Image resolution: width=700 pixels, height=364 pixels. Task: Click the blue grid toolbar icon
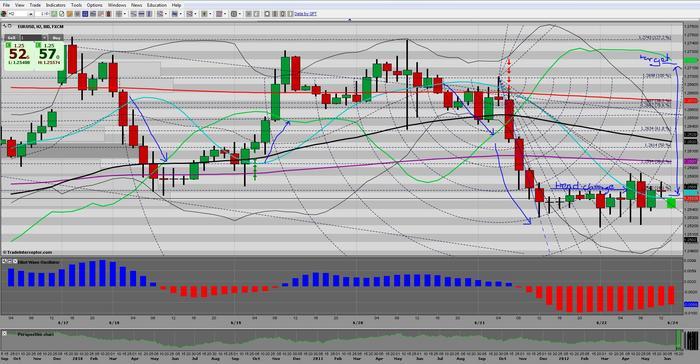(85, 14)
